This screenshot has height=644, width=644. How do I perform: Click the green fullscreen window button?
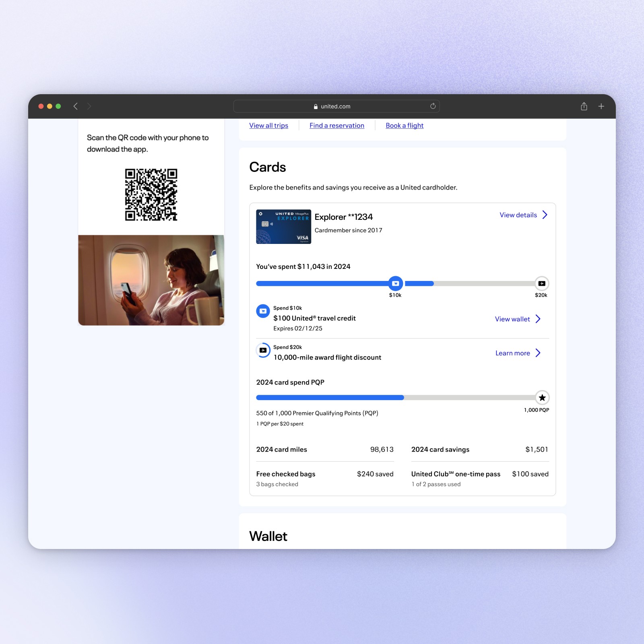coord(58,106)
